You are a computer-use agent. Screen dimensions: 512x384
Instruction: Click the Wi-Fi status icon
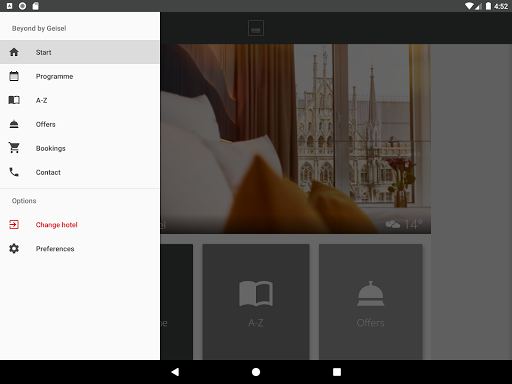coord(469,6)
